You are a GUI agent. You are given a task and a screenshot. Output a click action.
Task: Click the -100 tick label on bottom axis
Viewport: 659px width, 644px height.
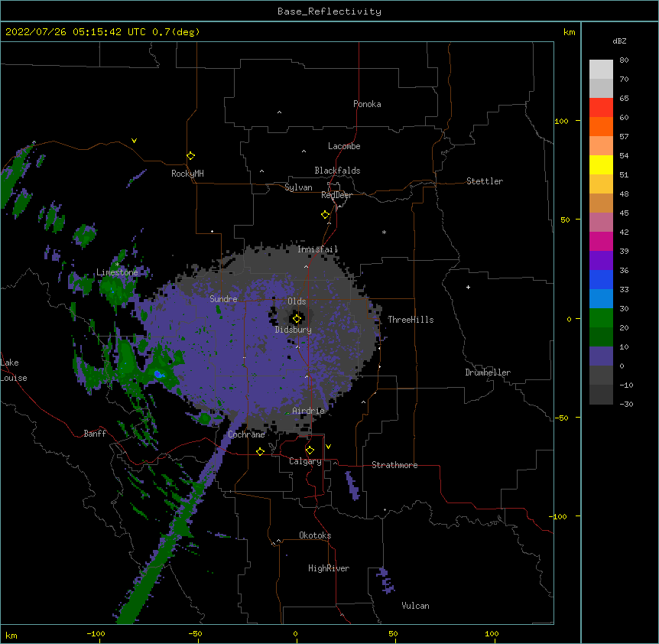point(96,634)
